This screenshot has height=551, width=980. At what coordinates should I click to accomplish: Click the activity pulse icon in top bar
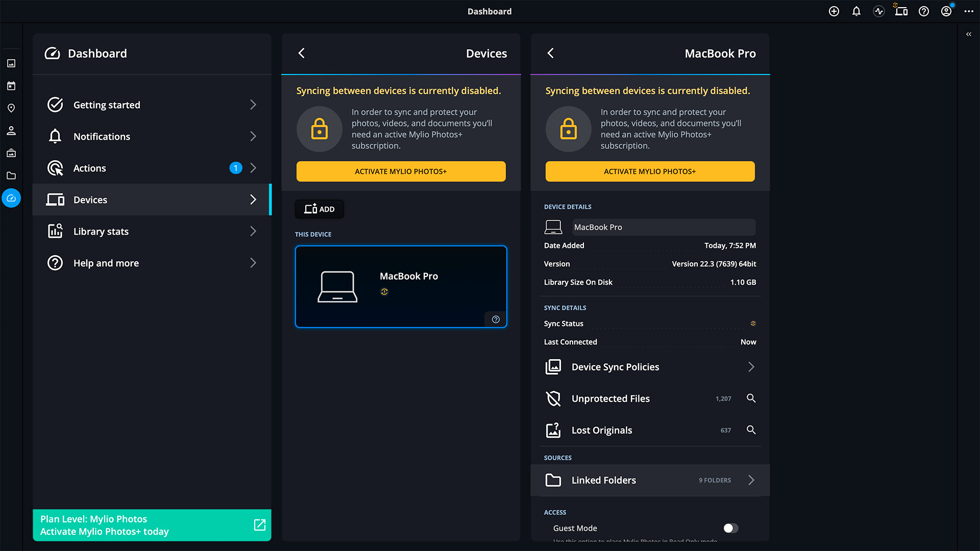(879, 11)
